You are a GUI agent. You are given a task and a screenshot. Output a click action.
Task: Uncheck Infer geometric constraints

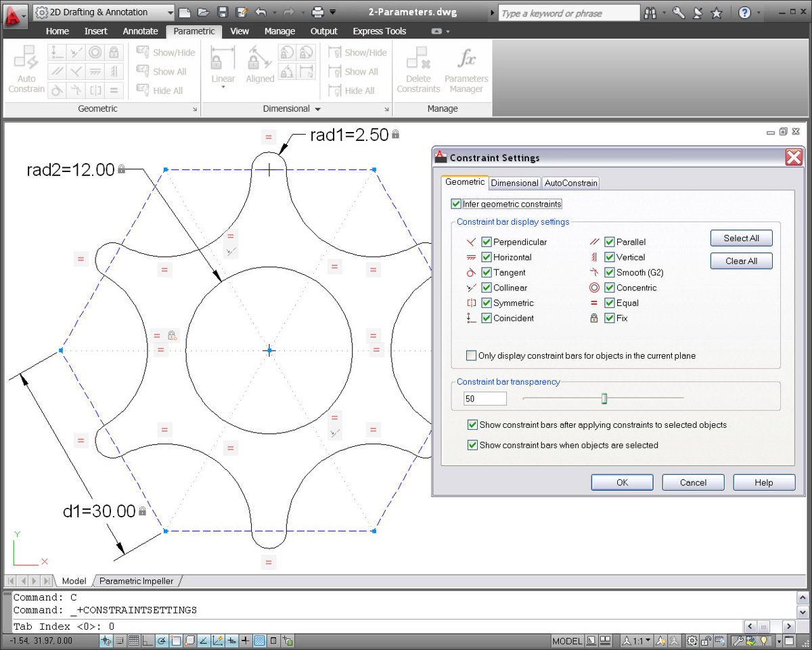(x=456, y=204)
